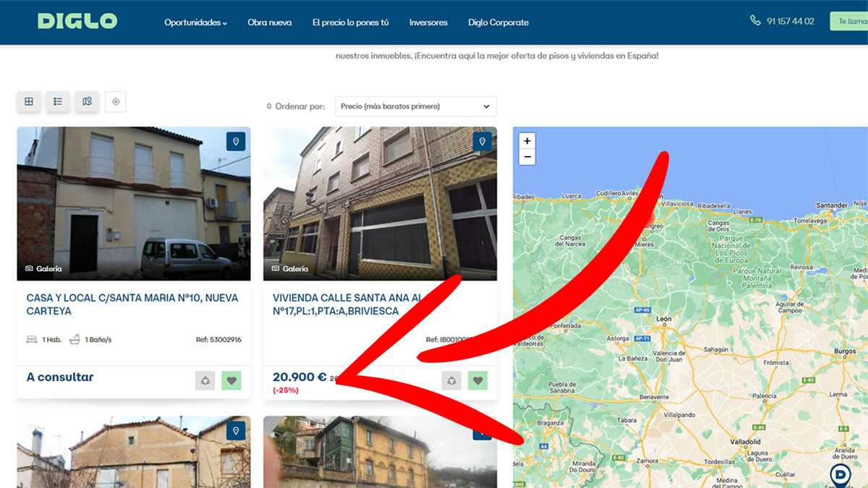Click location pin on Briviesca listing photo
Screen dimensions: 868x488
click(x=482, y=142)
